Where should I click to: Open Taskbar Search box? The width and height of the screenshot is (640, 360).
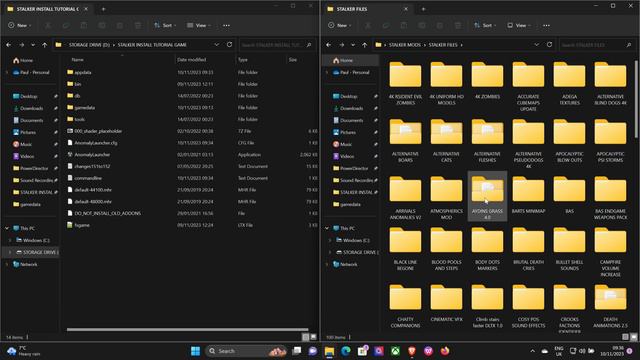point(246,351)
